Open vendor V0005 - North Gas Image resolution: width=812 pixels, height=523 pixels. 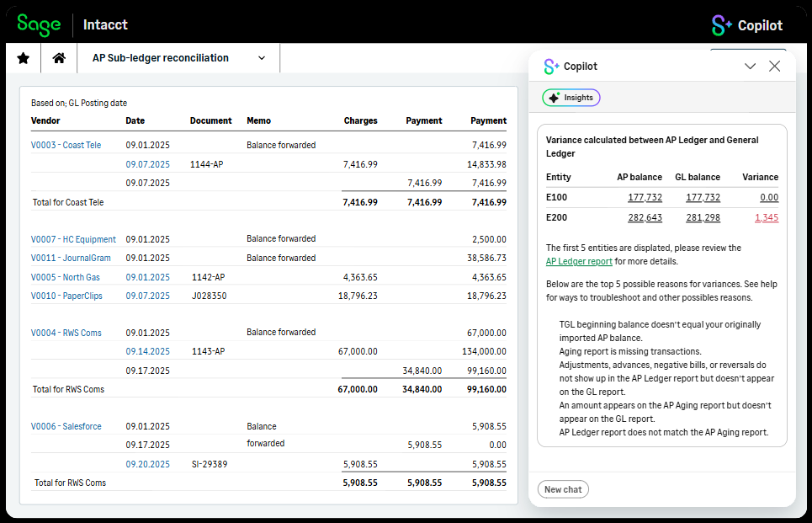click(x=66, y=277)
